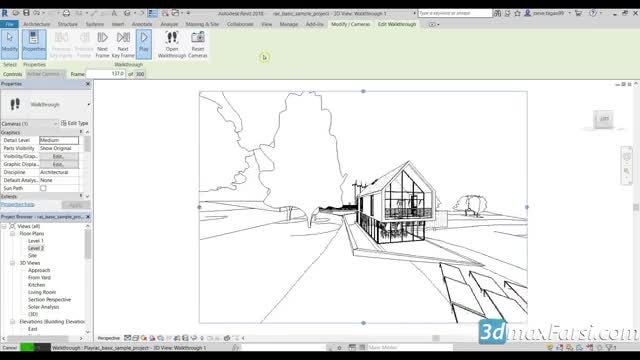Open the Architecture ribbon tab
640x360 pixels.
[37, 24]
